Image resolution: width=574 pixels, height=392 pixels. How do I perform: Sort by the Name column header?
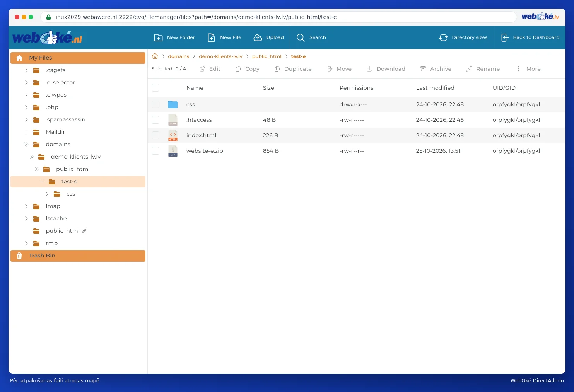coord(195,88)
